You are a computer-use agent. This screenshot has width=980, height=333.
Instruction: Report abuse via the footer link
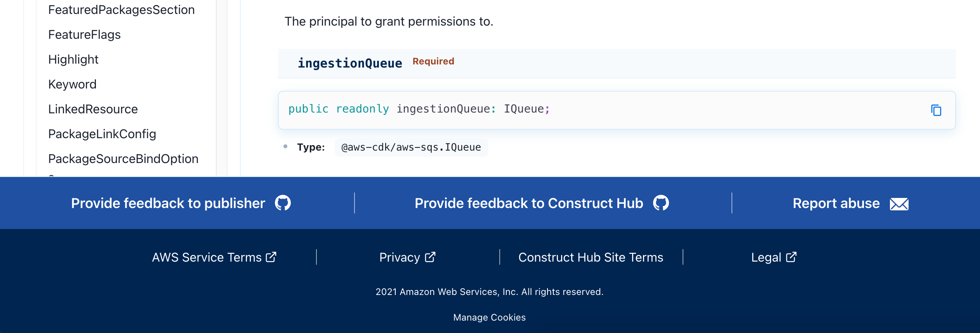click(836, 203)
